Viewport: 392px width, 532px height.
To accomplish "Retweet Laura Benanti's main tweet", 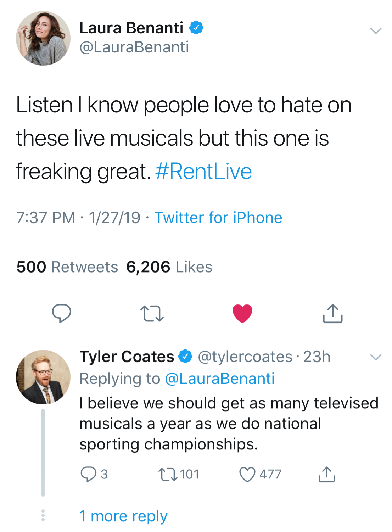I will 152,314.
